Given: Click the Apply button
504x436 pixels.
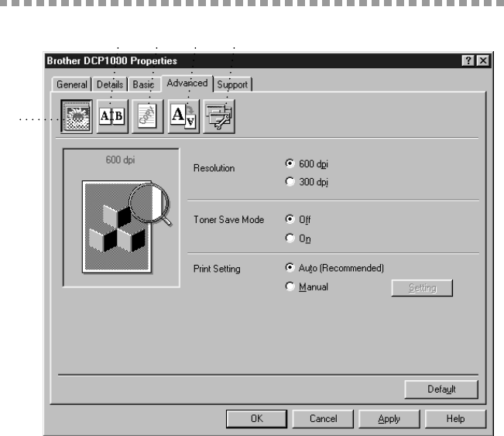Looking at the screenshot, I should tap(389, 419).
